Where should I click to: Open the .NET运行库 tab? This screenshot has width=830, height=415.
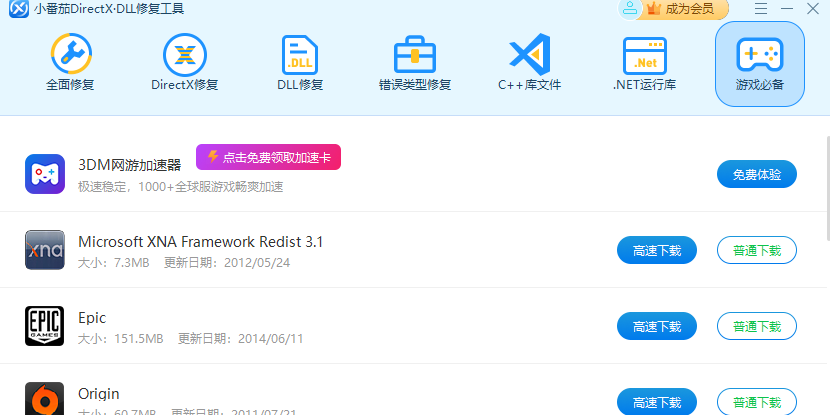[x=644, y=64]
